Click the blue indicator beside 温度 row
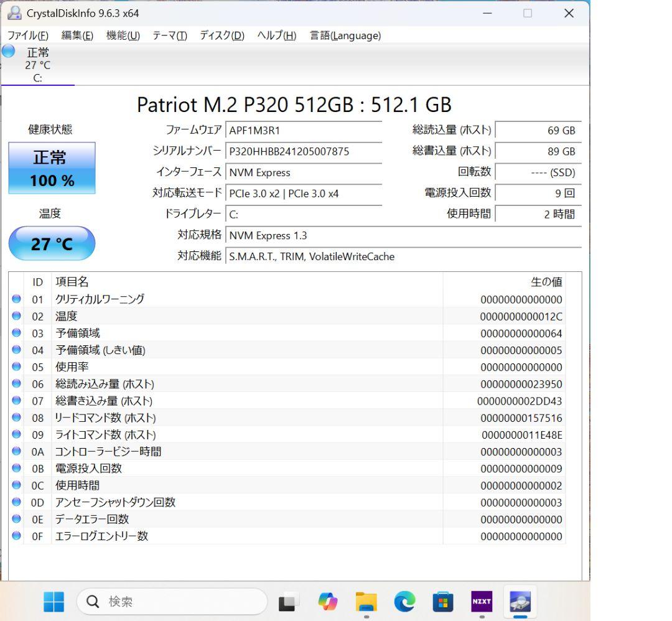Viewport: 672px width, 621px height. (17, 316)
